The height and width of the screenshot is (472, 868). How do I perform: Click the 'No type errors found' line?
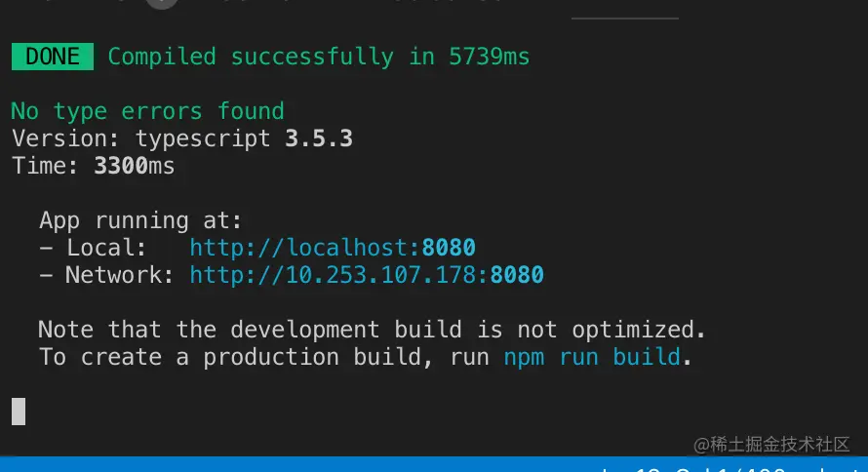click(x=147, y=111)
